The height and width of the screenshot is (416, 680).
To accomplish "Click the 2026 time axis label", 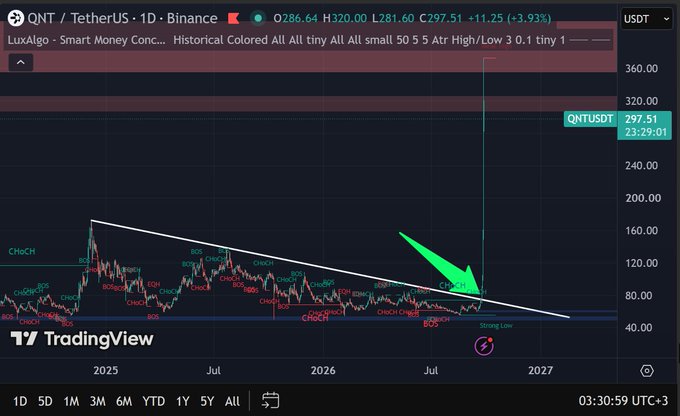I will (323, 370).
